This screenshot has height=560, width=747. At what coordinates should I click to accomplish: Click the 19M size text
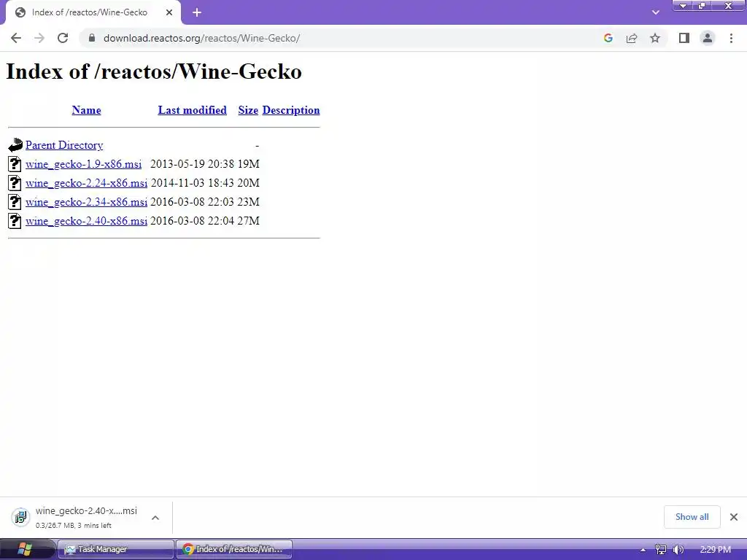click(249, 164)
